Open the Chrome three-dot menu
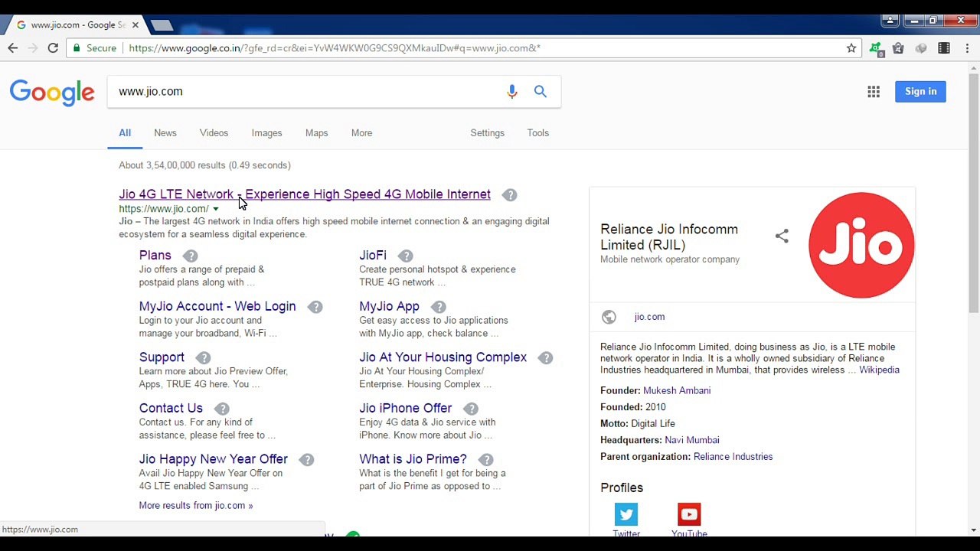The width and height of the screenshot is (980, 551). point(967,47)
